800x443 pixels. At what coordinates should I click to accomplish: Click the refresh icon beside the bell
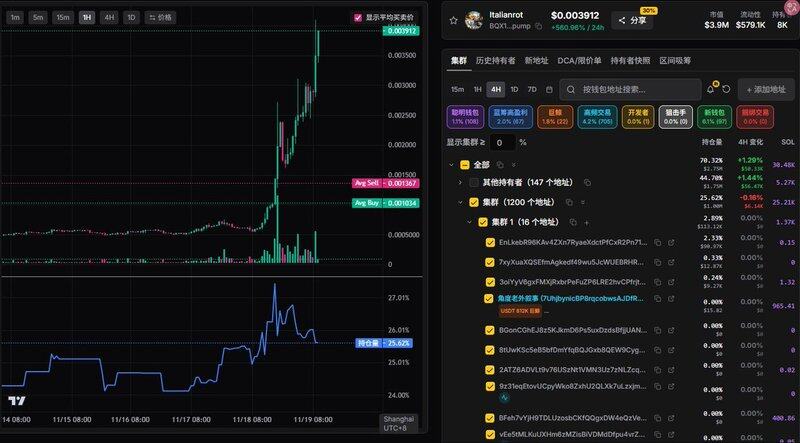pos(725,89)
